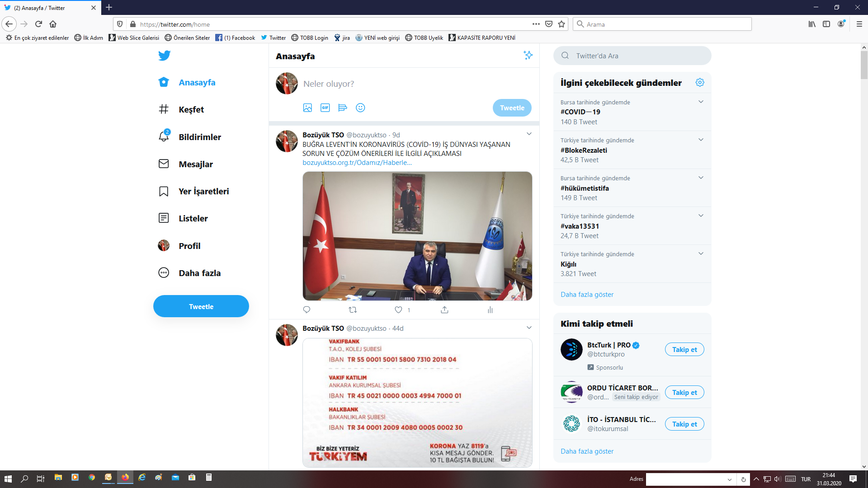Image resolution: width=868 pixels, height=488 pixels.
Task: Reply to Buğra Levent tweet
Action: coord(307,310)
